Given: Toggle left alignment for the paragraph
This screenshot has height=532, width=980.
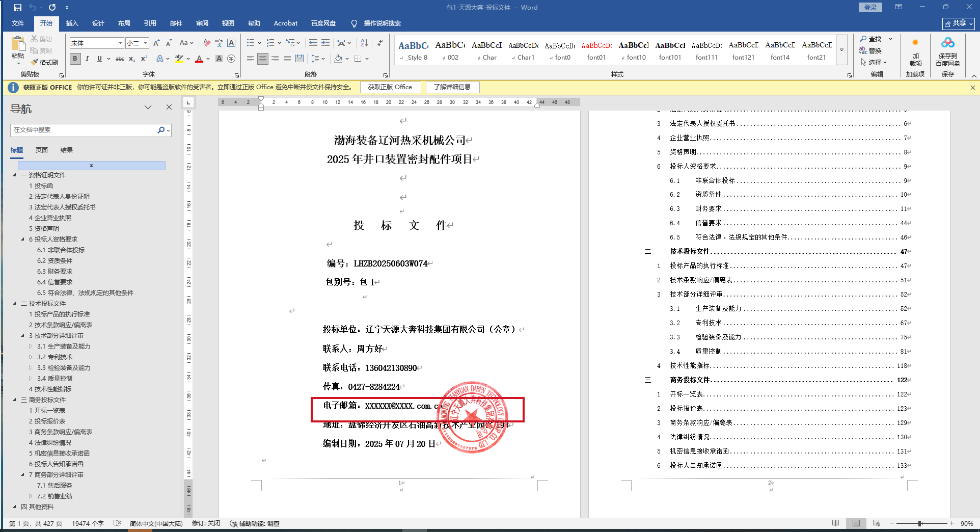Looking at the screenshot, I should pyautogui.click(x=251, y=59).
